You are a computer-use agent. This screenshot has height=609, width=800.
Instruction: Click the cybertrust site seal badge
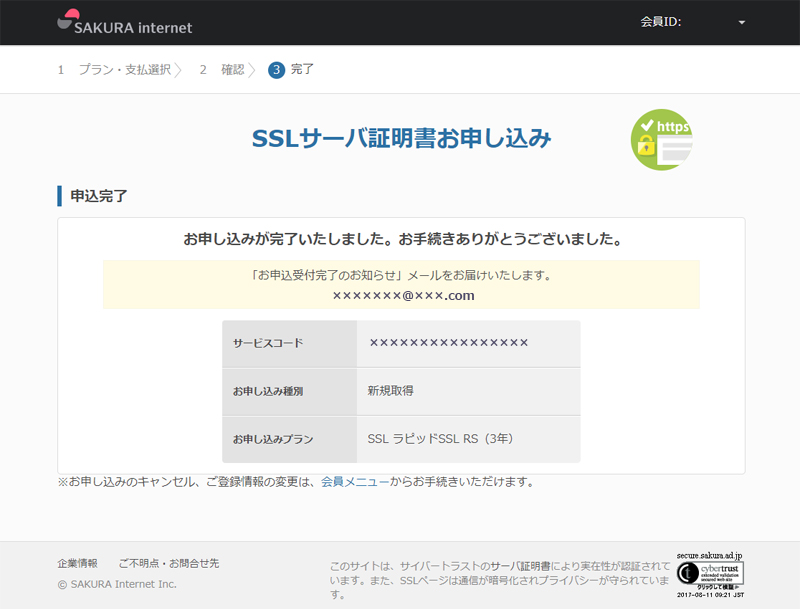click(x=710, y=575)
